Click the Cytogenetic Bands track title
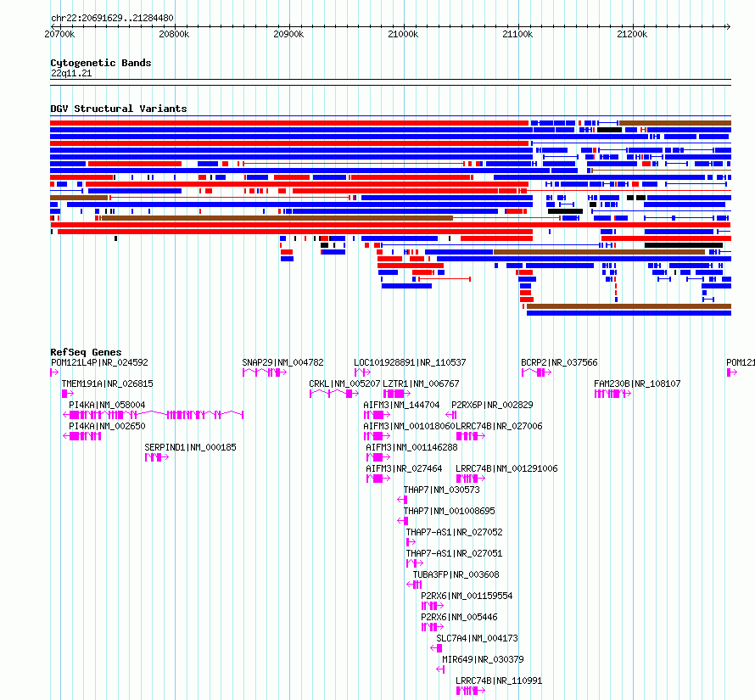This screenshot has height=700, width=755. pos(101,63)
